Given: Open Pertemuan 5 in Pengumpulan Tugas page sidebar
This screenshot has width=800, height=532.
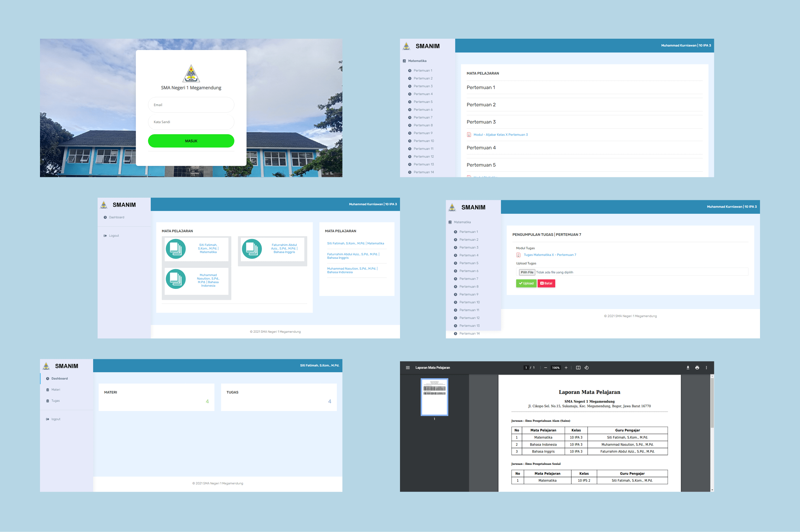Looking at the screenshot, I should [469, 263].
